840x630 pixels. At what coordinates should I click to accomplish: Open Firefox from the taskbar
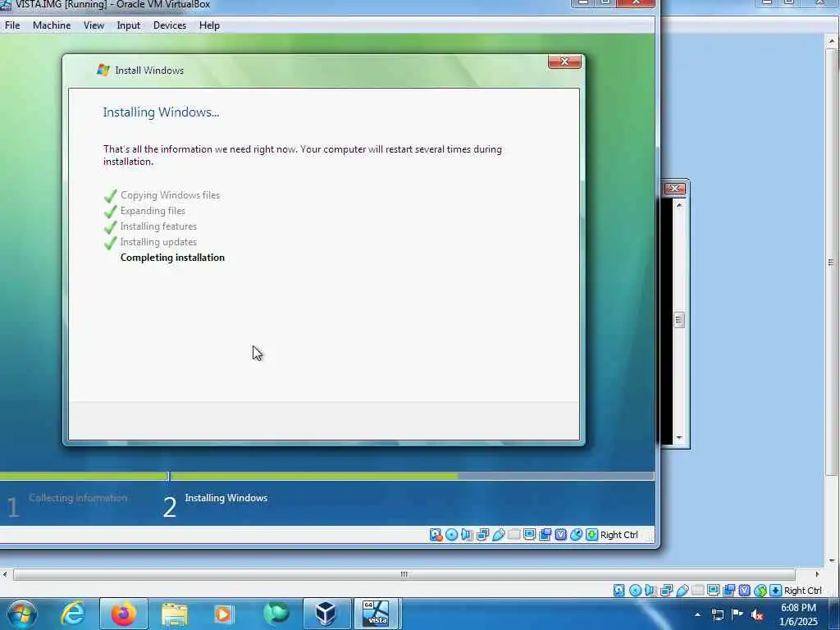coord(123,614)
